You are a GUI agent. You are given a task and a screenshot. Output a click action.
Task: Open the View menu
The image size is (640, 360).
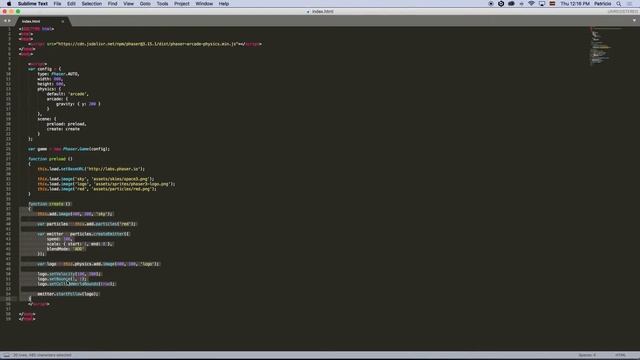tap(129, 4)
